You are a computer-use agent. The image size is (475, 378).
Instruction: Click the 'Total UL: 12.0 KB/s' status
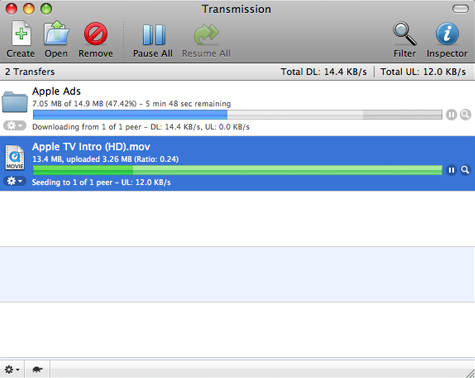point(423,72)
